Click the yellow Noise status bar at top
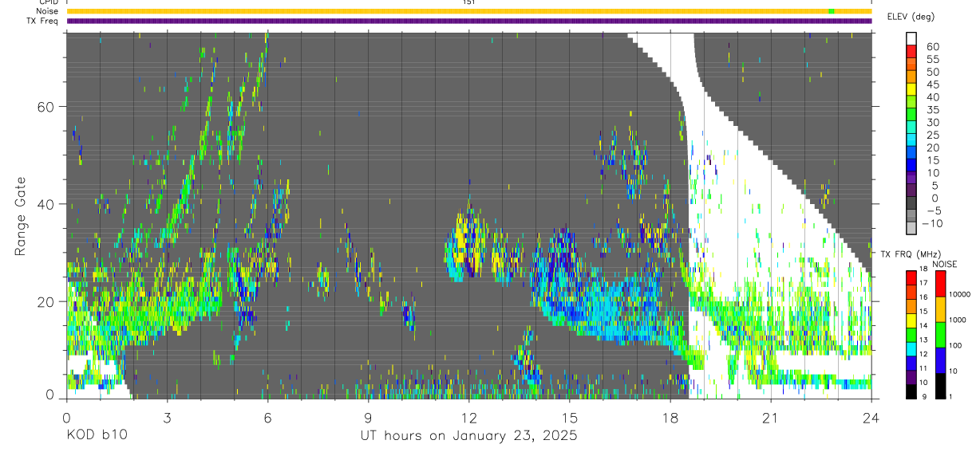 coord(469,11)
